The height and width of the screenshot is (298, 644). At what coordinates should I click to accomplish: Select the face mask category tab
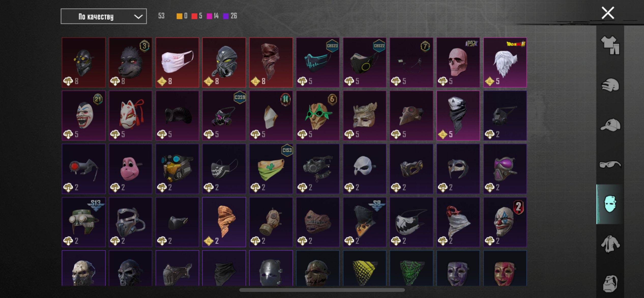[610, 204]
